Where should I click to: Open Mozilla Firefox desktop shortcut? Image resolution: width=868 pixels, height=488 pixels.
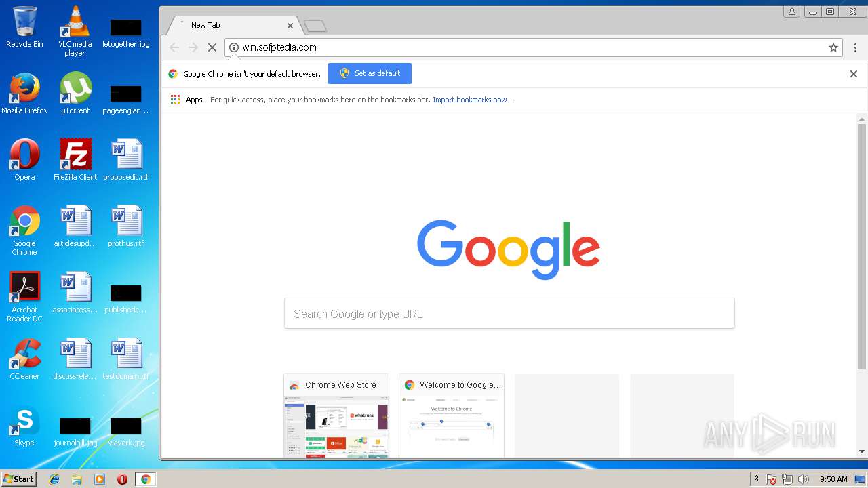24,94
